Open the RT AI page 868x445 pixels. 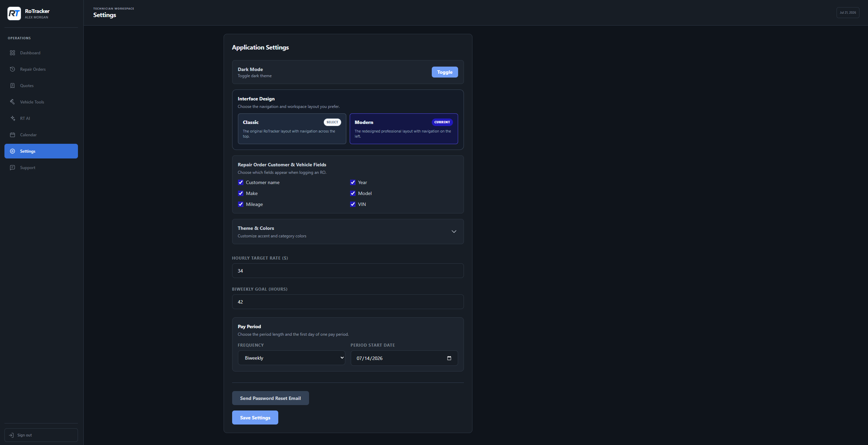tap(41, 119)
